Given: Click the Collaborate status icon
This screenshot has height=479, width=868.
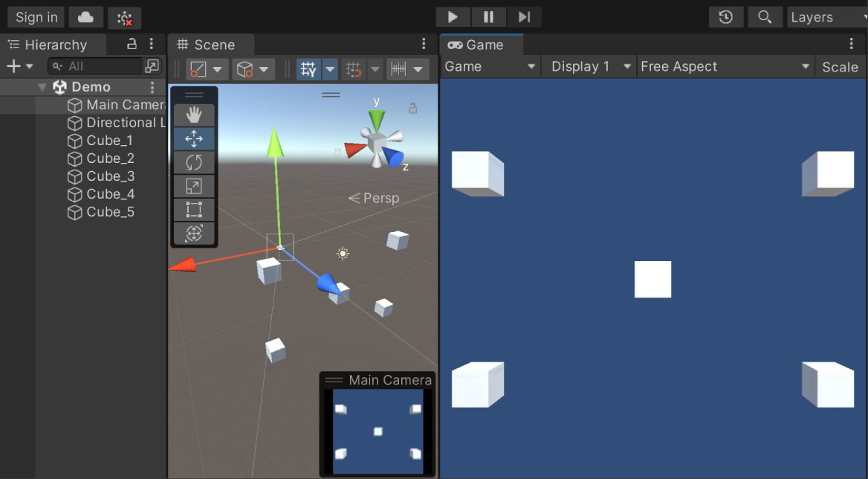Looking at the screenshot, I should [123, 16].
